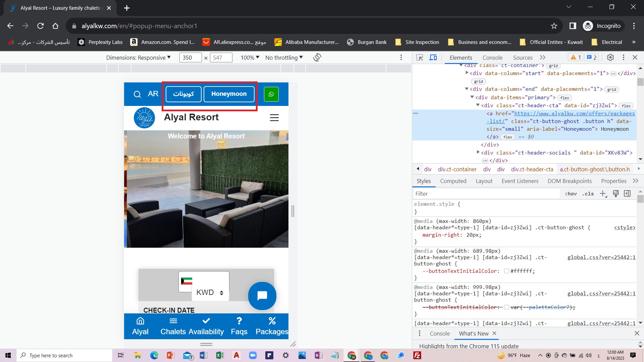Image resolution: width=644 pixels, height=362 pixels.
Task: Click the search magnifier icon on the website header
Action: [x=137, y=94]
